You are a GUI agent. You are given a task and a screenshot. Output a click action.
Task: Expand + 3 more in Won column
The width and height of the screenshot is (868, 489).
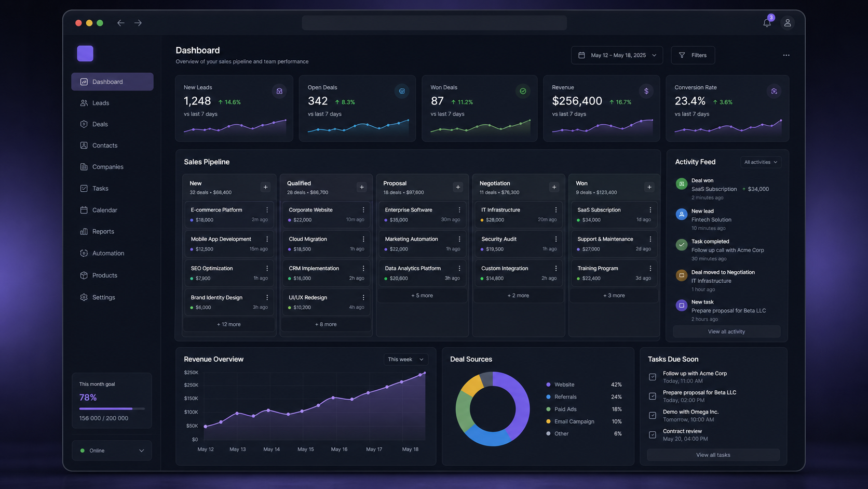pyautogui.click(x=614, y=295)
